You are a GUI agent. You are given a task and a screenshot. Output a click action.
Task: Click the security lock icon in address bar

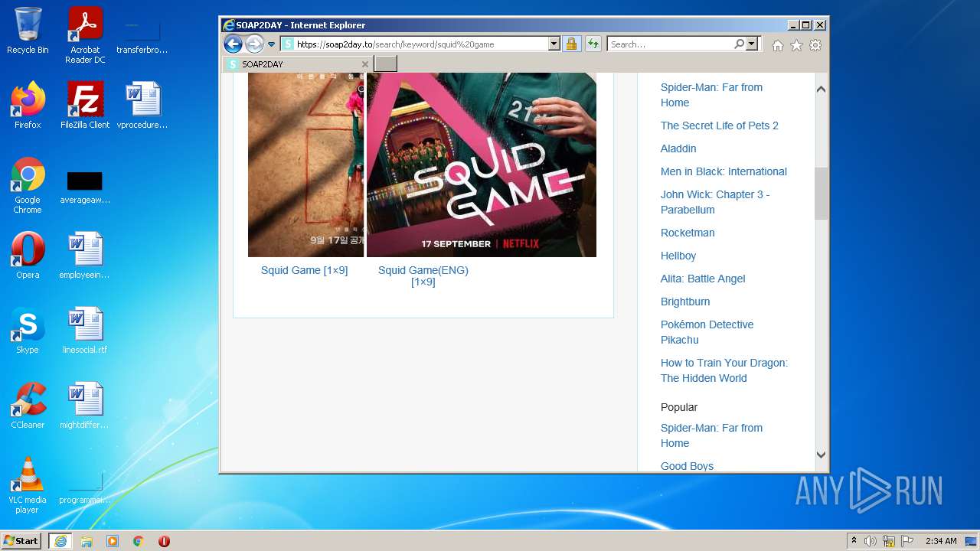tap(571, 44)
